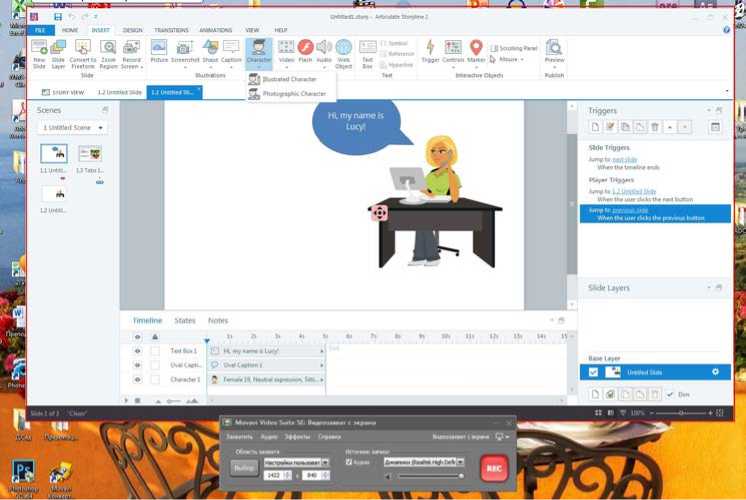
Task: Open the Design ribbon tab
Action: tap(132, 30)
